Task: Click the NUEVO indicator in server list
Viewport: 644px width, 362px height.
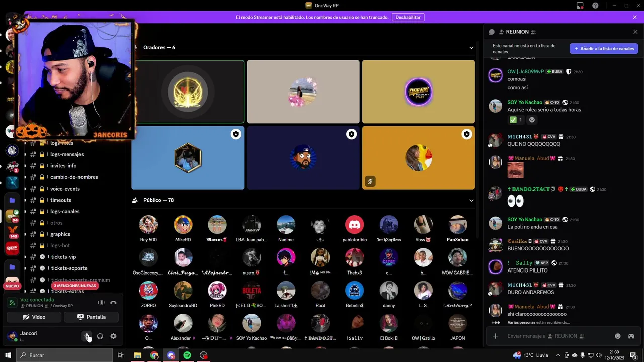Action: [x=12, y=286]
